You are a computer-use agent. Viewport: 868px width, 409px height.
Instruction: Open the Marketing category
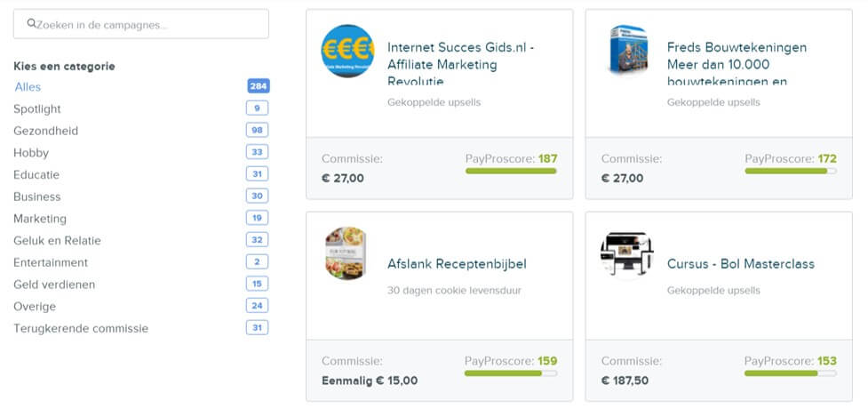tap(40, 219)
